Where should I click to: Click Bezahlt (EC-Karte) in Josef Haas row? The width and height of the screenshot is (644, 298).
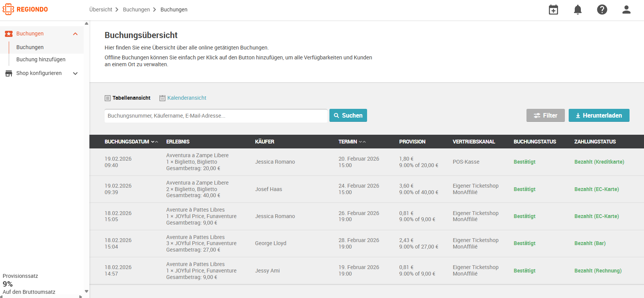[x=596, y=189]
